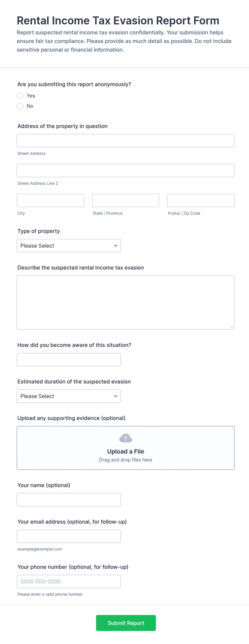Click the textarea resize handle corner
This screenshot has width=249, height=644.
pyautogui.click(x=232, y=327)
